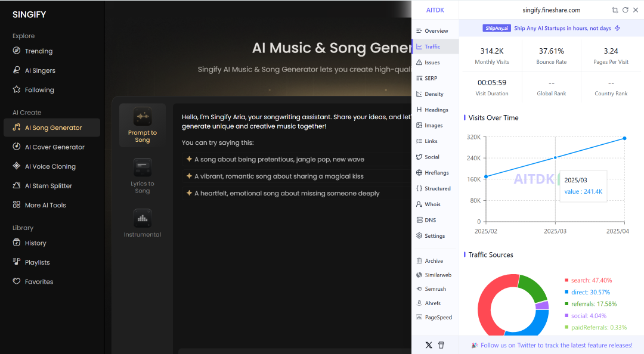Screen dimensions: 644x354
Task: Select Lyrics to Song mode
Action: click(143, 176)
